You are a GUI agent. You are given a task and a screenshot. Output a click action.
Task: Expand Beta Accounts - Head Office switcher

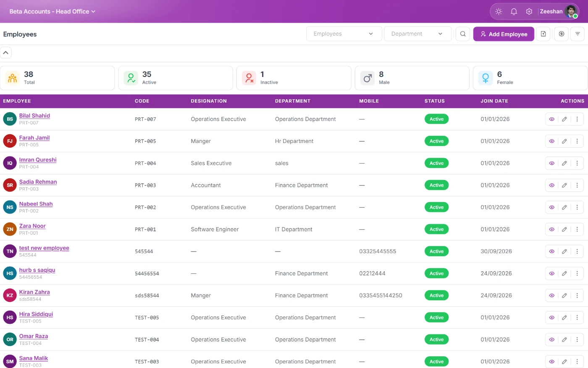click(x=52, y=11)
